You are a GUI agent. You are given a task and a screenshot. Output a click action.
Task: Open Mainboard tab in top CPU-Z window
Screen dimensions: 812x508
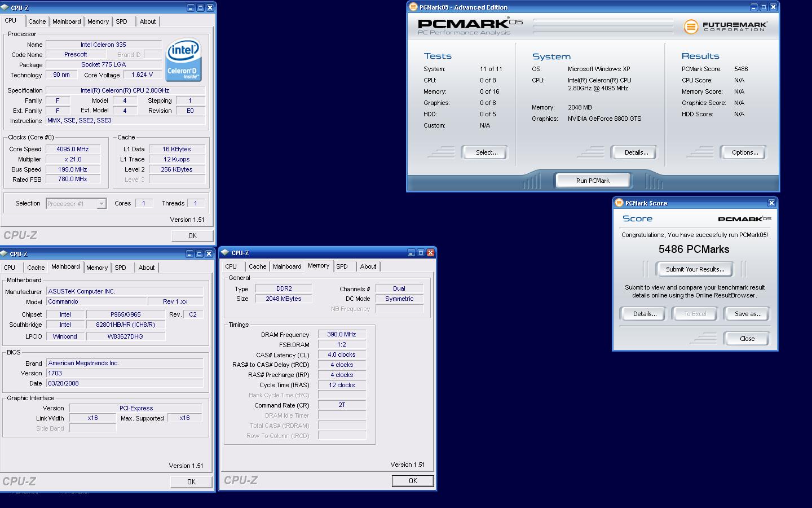67,21
